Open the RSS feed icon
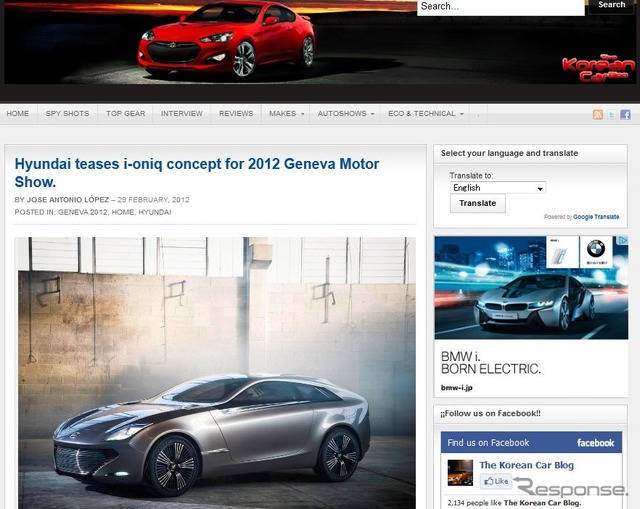 pyautogui.click(x=598, y=115)
